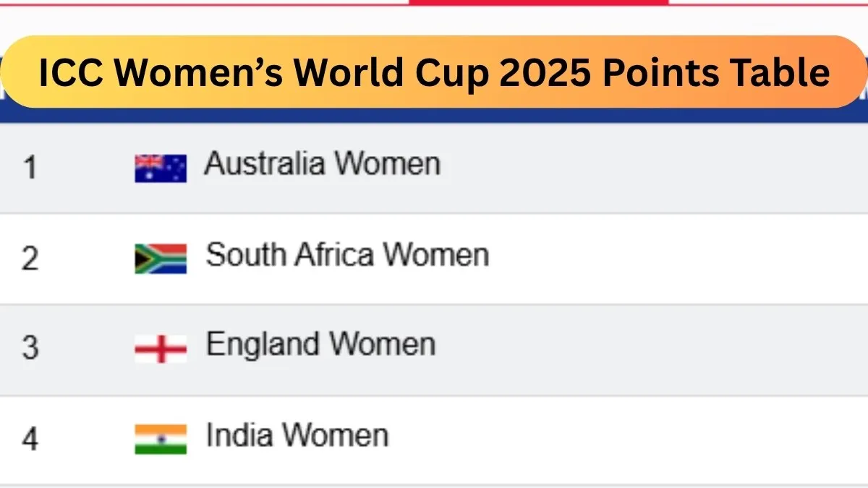
Task: Open the Australia Women team link
Action: pos(322,164)
